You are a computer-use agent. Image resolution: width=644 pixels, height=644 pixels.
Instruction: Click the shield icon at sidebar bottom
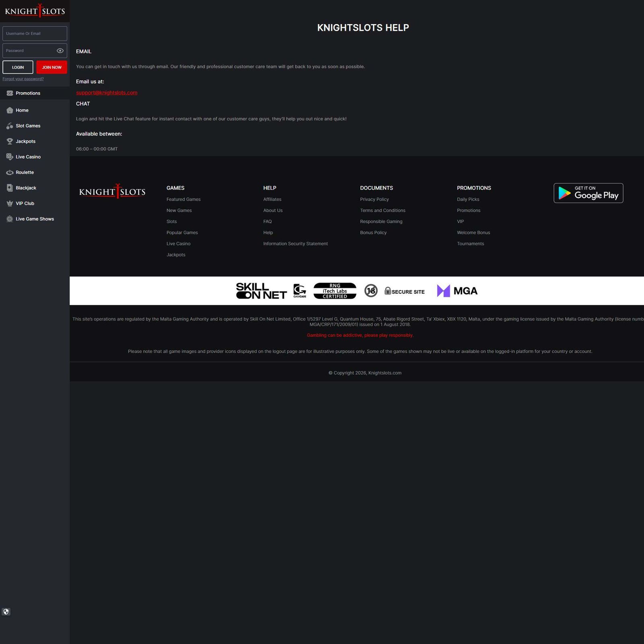[x=6, y=612]
